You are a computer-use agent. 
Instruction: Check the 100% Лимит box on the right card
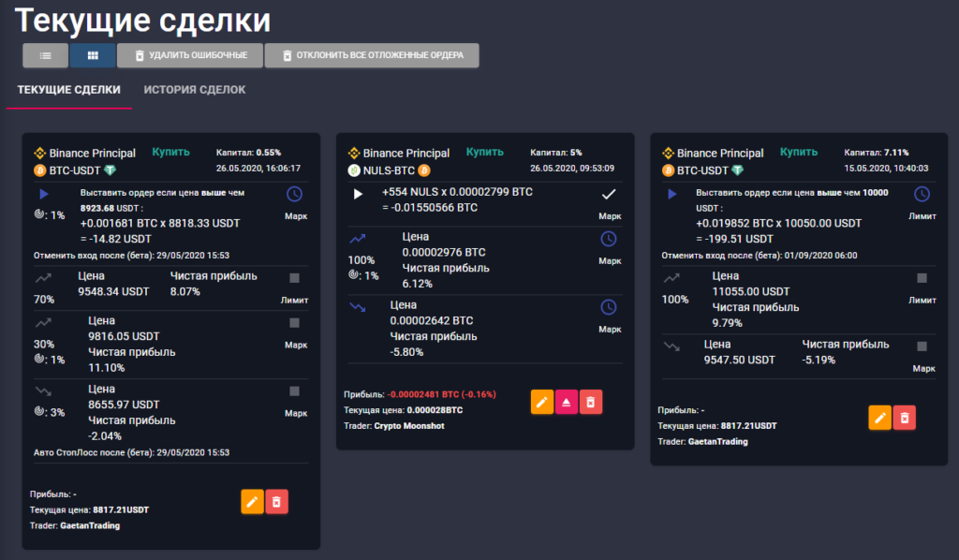click(922, 277)
